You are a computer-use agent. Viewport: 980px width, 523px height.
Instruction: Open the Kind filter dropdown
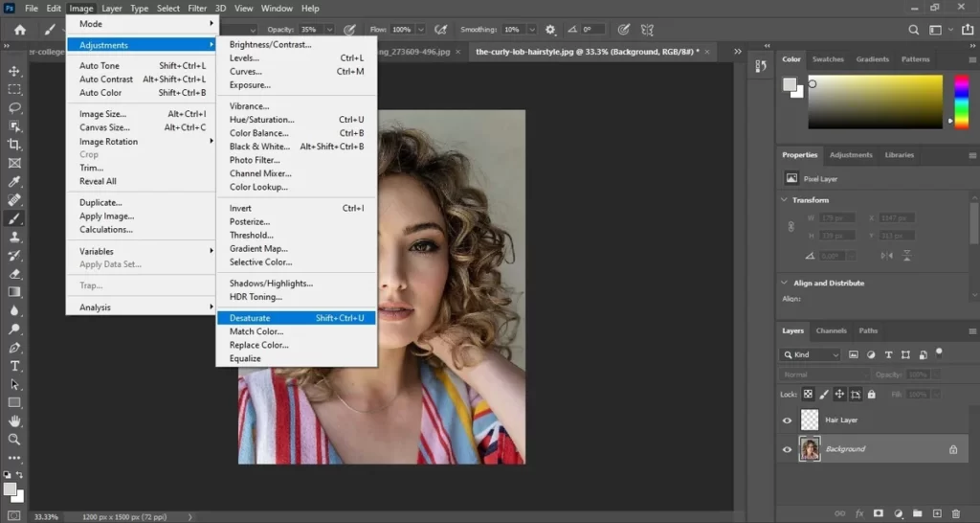[812, 354]
